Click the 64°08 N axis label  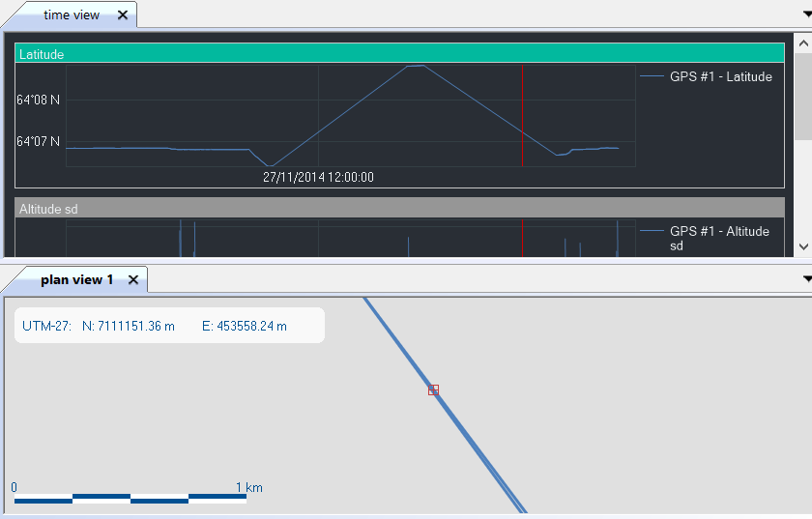(x=38, y=100)
